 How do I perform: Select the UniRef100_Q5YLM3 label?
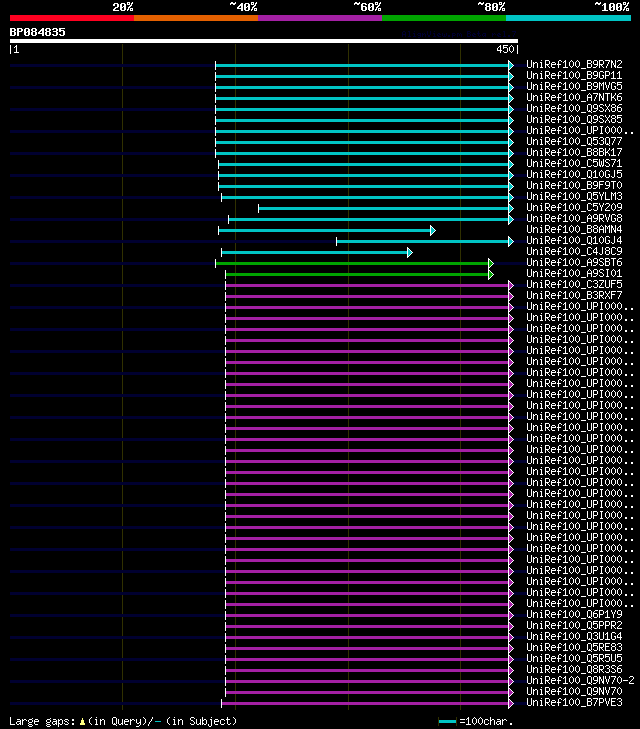point(574,196)
